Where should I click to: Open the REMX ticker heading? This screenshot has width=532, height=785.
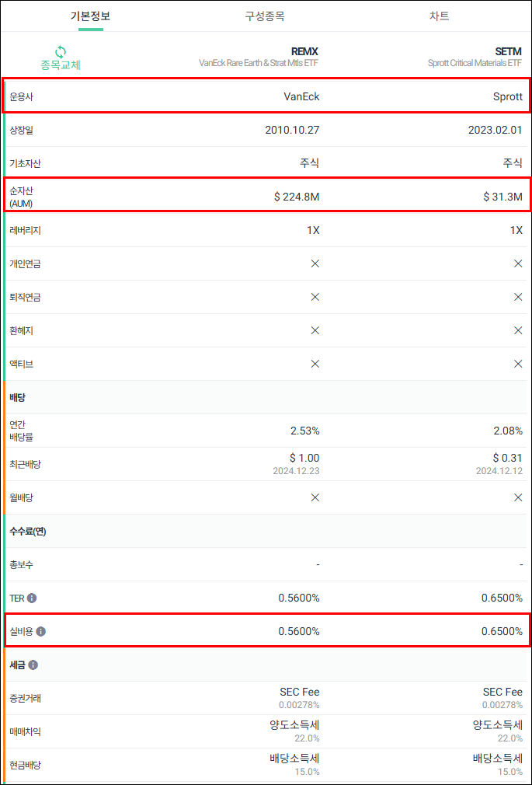[304, 51]
